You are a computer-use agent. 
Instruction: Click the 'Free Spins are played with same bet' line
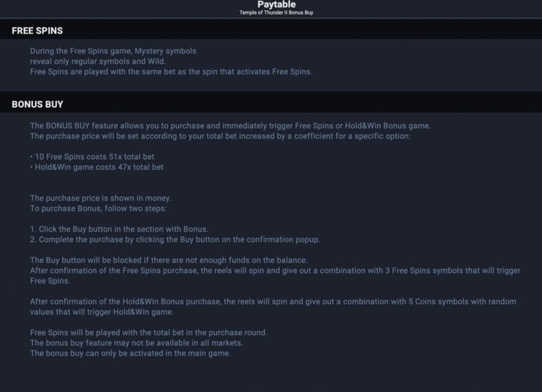171,72
